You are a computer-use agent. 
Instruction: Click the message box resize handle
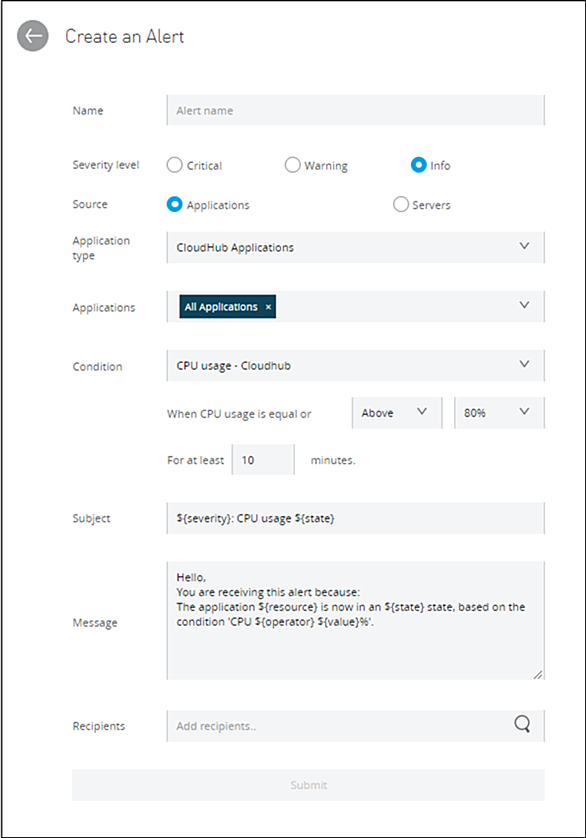point(538,674)
